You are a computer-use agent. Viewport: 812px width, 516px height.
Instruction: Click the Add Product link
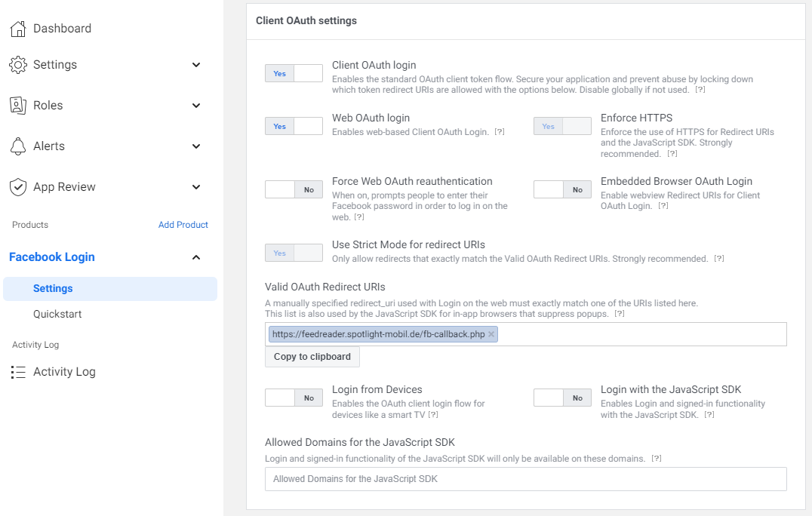coord(183,225)
